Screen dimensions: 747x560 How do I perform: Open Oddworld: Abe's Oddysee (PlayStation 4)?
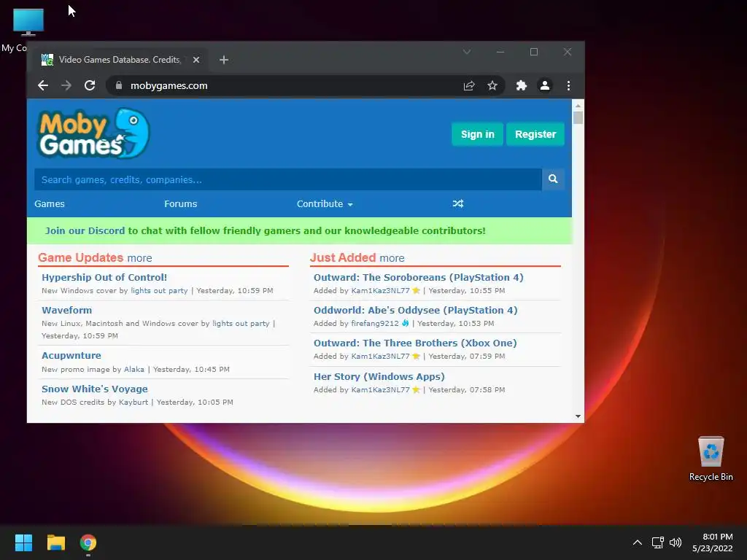coord(415,310)
